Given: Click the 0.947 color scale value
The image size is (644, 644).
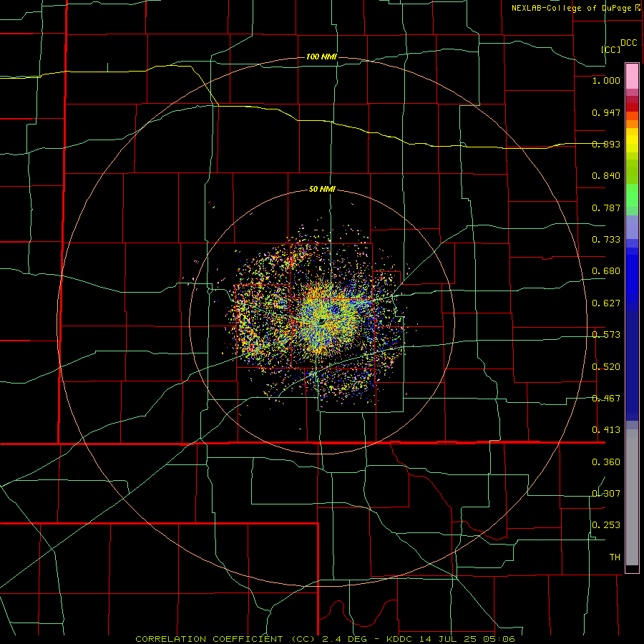Looking at the screenshot, I should [606, 112].
